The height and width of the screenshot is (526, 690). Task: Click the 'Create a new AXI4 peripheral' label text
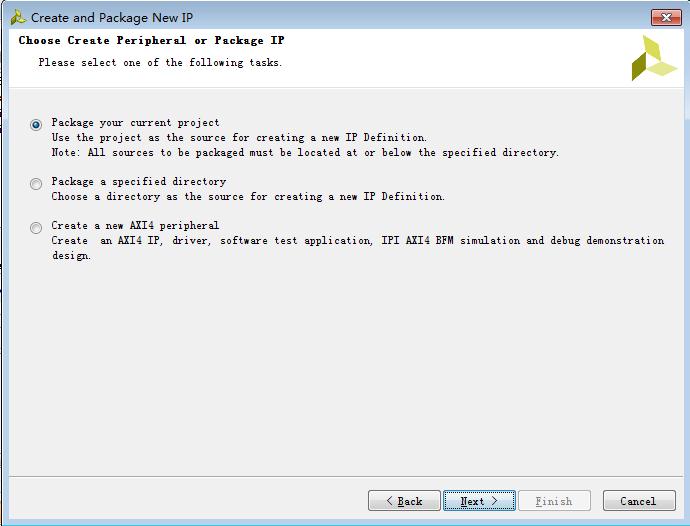(135, 226)
